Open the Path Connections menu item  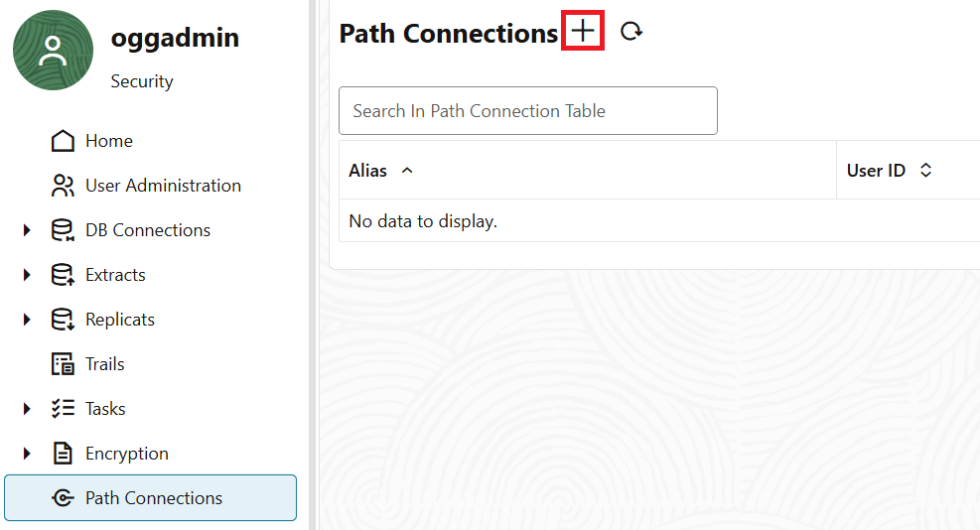(153, 498)
